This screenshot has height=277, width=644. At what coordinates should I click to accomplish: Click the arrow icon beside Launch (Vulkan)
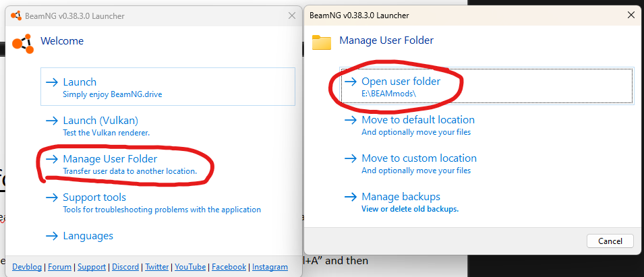point(52,121)
